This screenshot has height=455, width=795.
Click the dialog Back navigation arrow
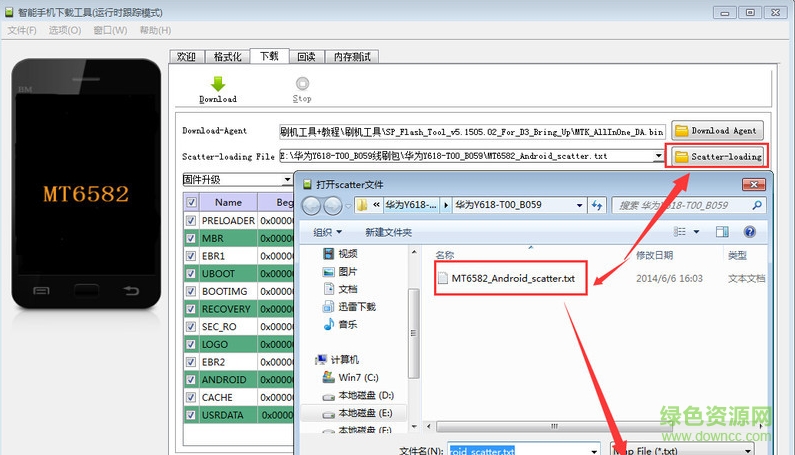click(312, 205)
